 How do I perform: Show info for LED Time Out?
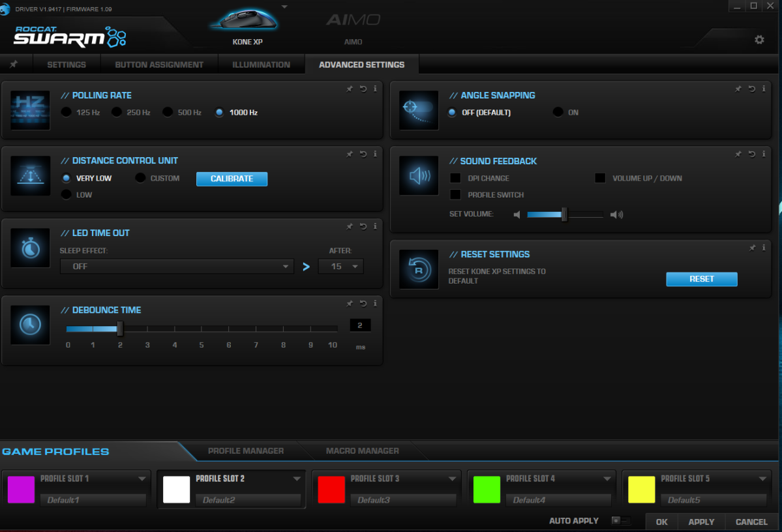click(375, 226)
